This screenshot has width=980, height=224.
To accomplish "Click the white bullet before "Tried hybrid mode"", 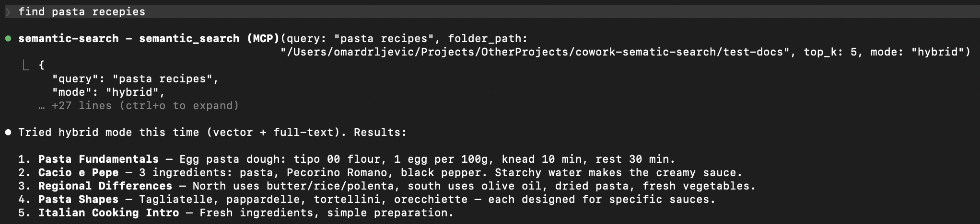I will [8, 133].
